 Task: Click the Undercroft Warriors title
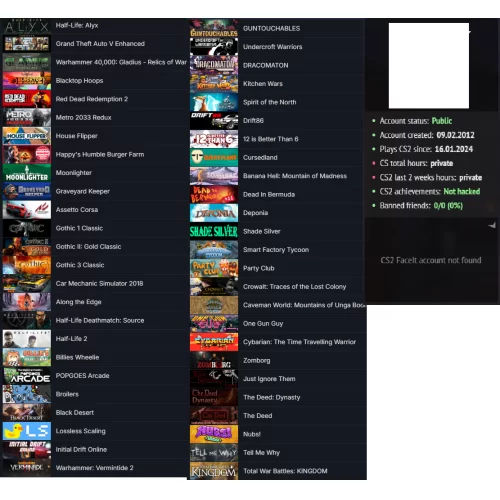click(x=273, y=47)
